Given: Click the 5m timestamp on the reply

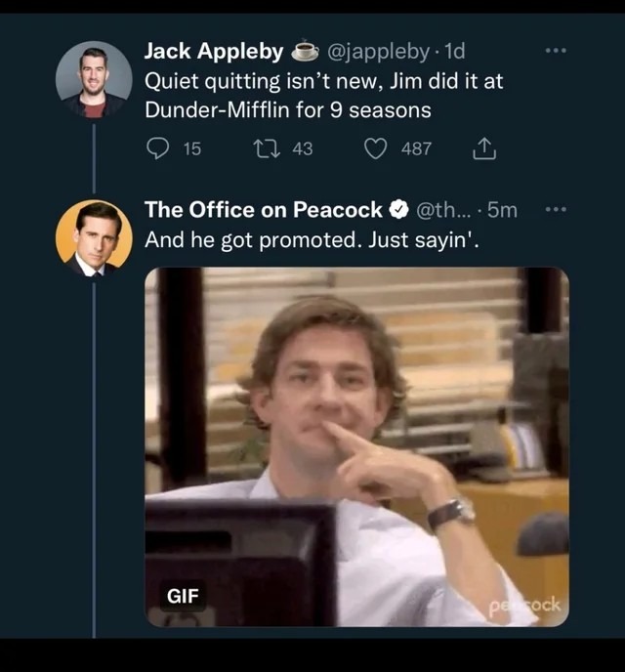Looking at the screenshot, I should coord(502,209).
